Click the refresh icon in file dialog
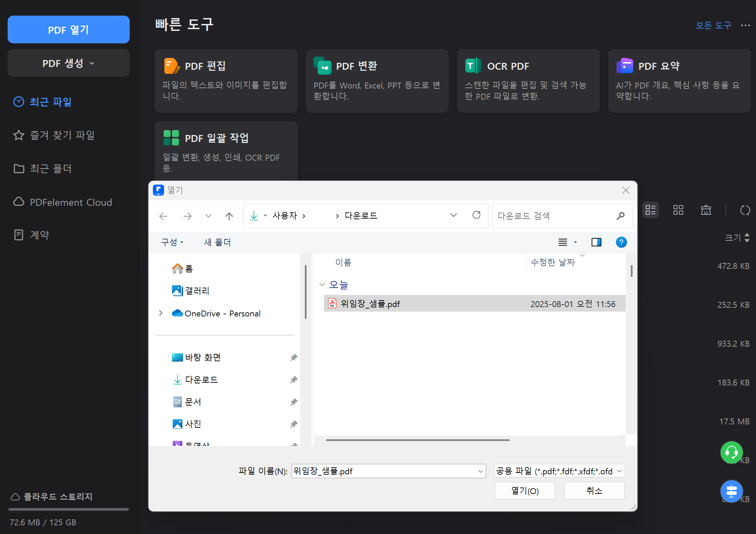The image size is (756, 534). click(x=476, y=215)
